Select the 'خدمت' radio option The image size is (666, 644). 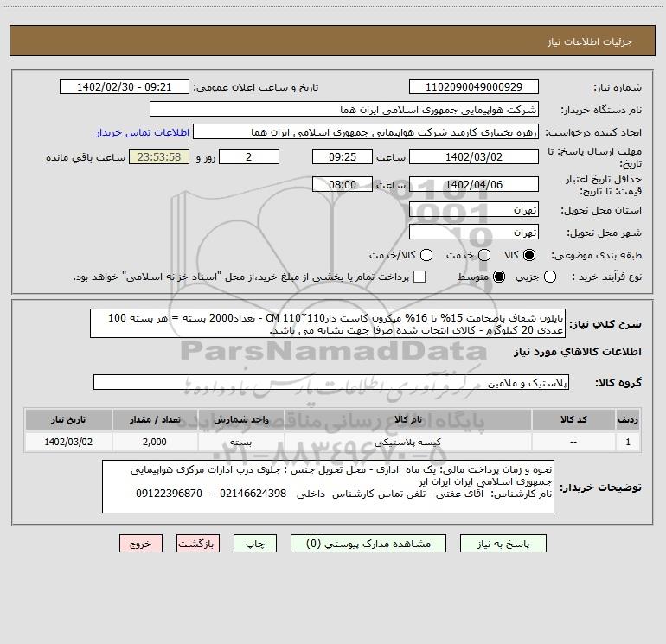(484, 255)
